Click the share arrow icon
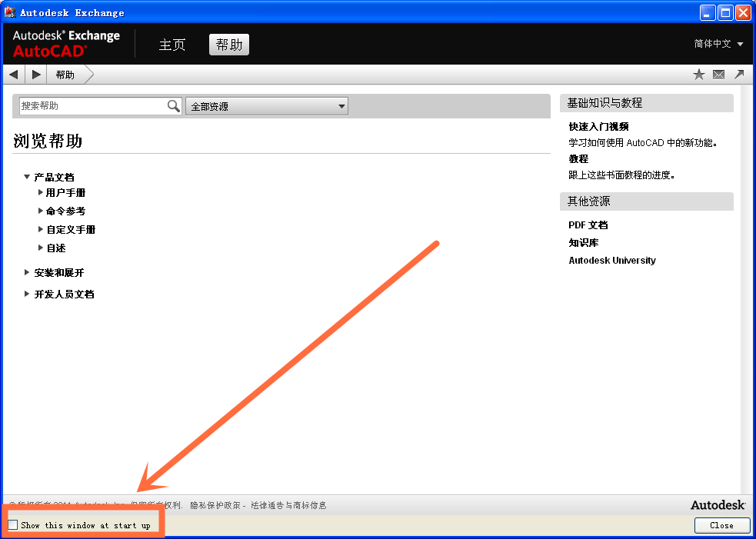This screenshot has height=539, width=756. point(739,75)
